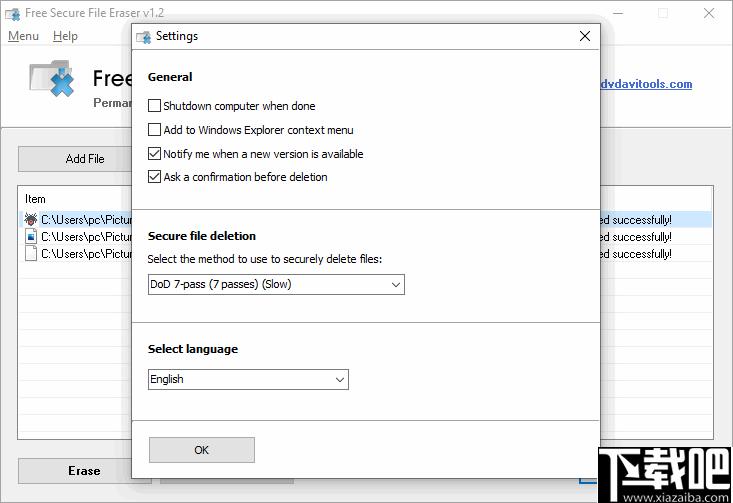Open the Help menu

point(65,36)
